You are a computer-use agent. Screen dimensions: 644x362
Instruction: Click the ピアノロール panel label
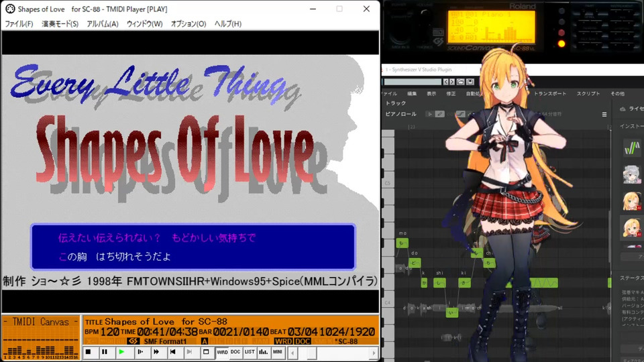pos(401,114)
